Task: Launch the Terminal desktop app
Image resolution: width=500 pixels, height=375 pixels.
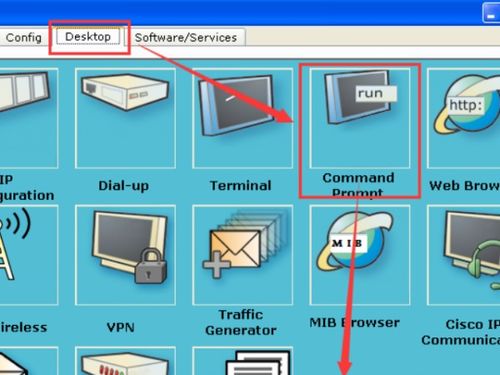Action: pos(243,118)
